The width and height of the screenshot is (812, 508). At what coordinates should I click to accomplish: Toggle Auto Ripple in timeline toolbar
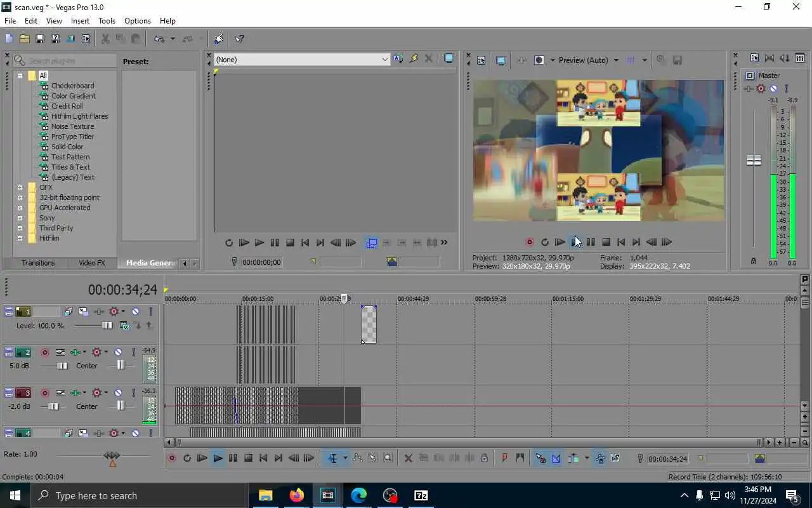(x=573, y=458)
